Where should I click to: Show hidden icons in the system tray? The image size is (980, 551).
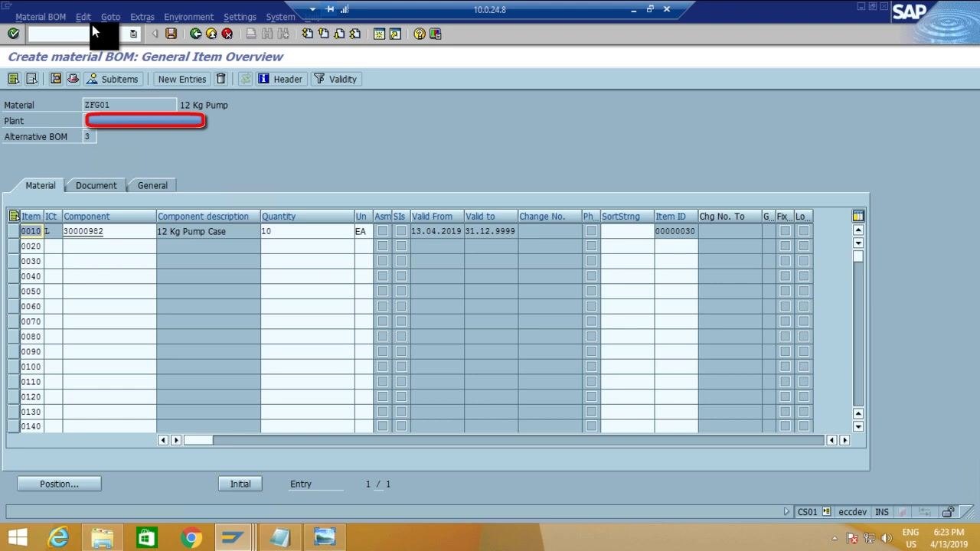tap(835, 538)
